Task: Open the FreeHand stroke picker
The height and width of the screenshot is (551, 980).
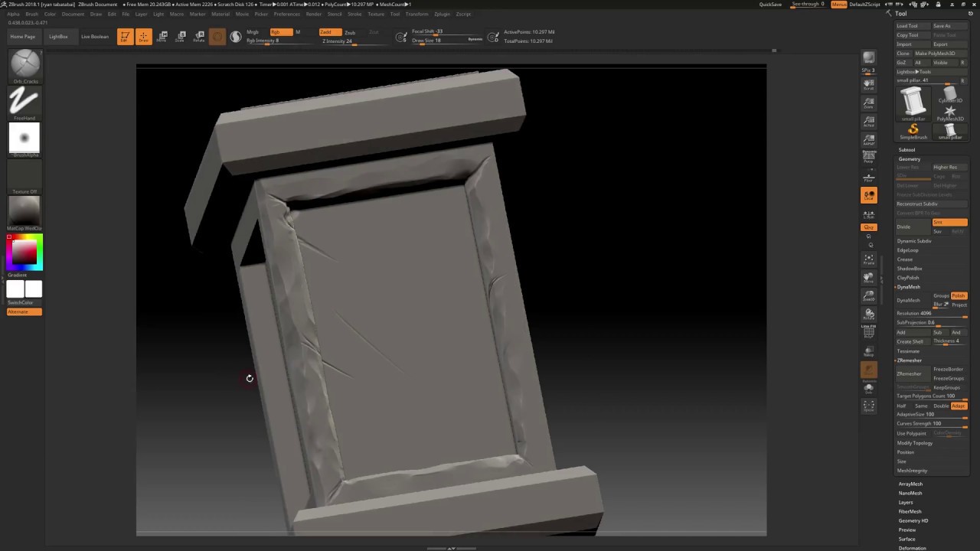Action: pos(24,102)
